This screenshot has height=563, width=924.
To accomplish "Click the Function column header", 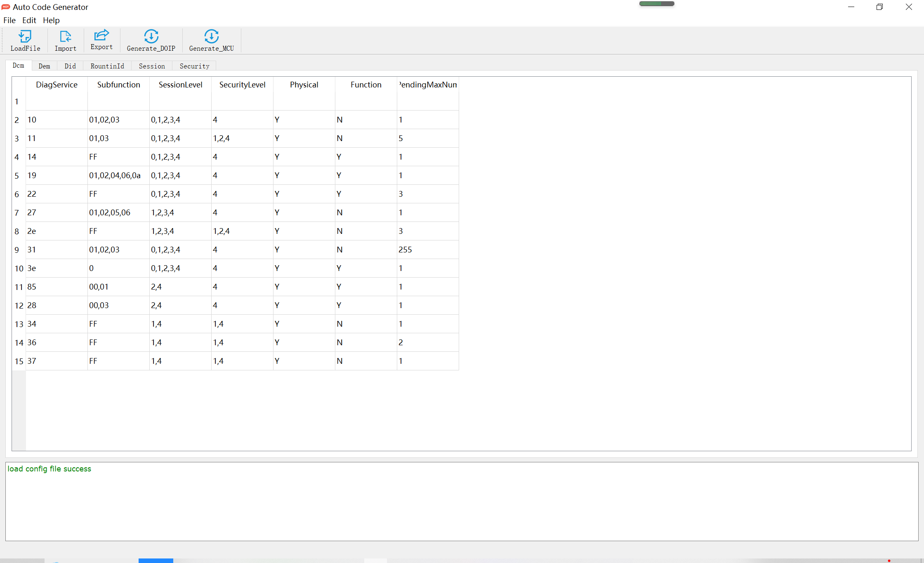I will click(x=366, y=85).
